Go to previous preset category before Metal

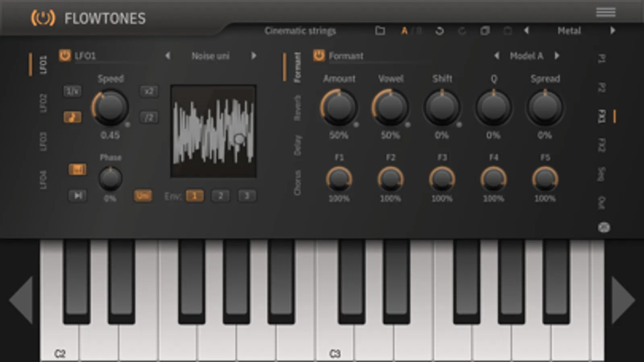[526, 31]
